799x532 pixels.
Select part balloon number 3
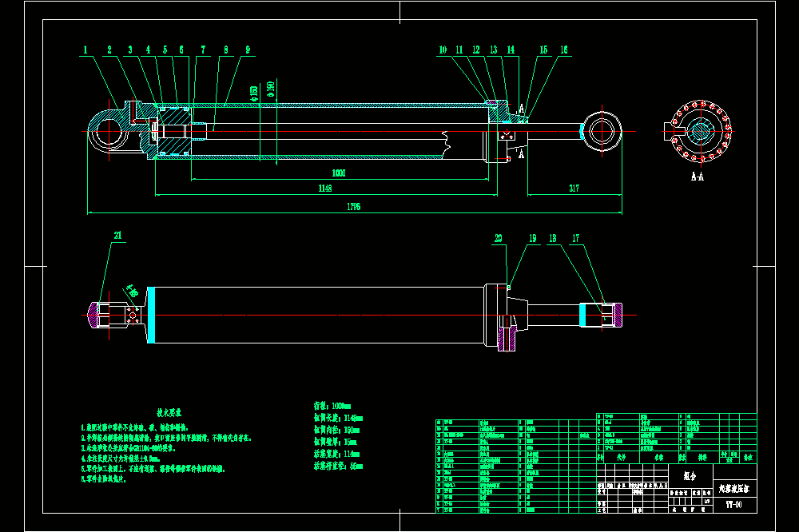[130, 50]
